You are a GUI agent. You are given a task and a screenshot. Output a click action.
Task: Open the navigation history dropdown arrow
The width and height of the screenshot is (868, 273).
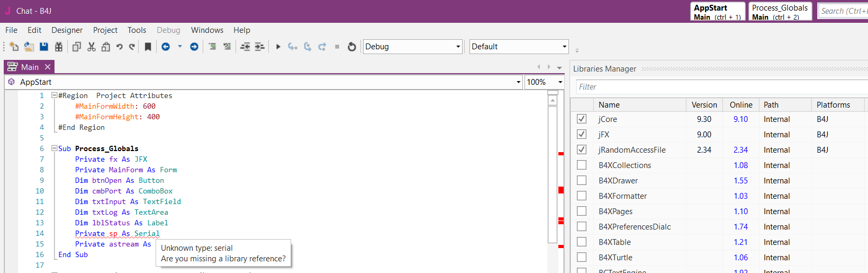click(x=180, y=47)
